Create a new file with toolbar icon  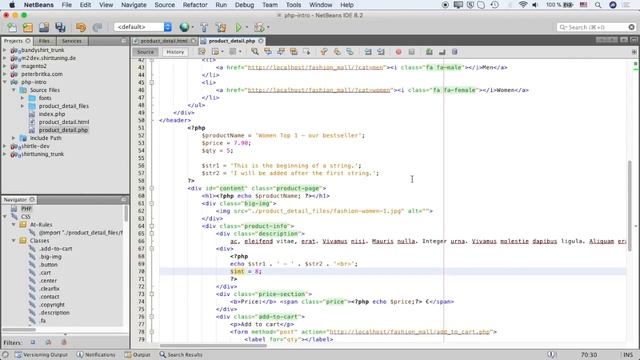tap(12, 27)
